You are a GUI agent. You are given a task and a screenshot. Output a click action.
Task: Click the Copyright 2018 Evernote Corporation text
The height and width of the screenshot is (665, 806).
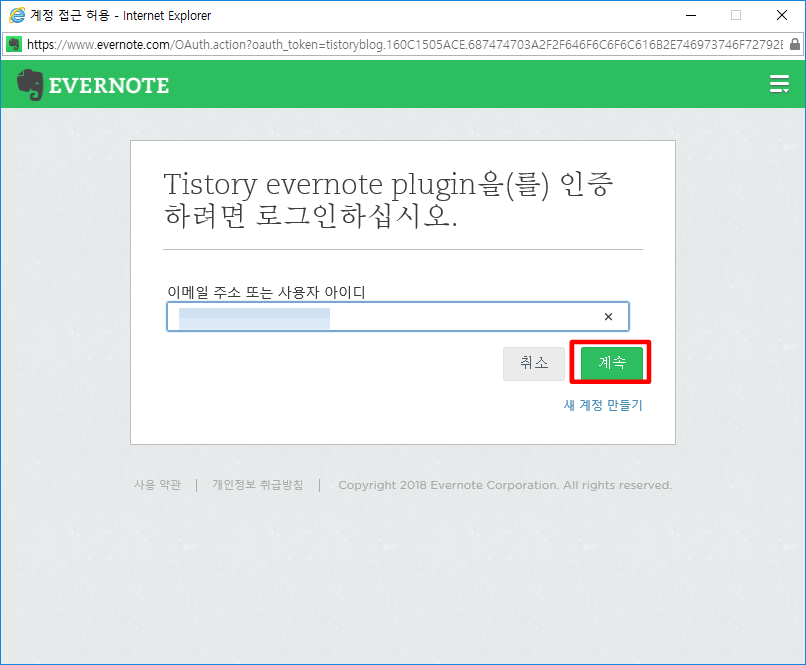coord(505,485)
